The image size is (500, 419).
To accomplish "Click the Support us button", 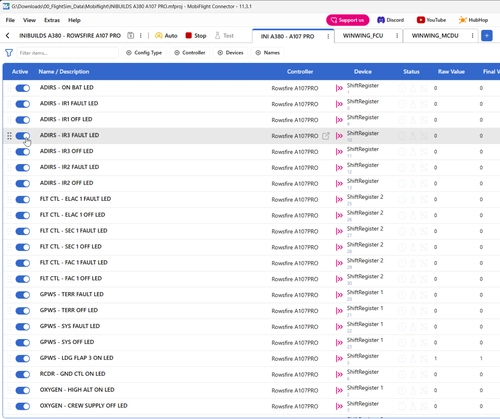I will click(348, 20).
